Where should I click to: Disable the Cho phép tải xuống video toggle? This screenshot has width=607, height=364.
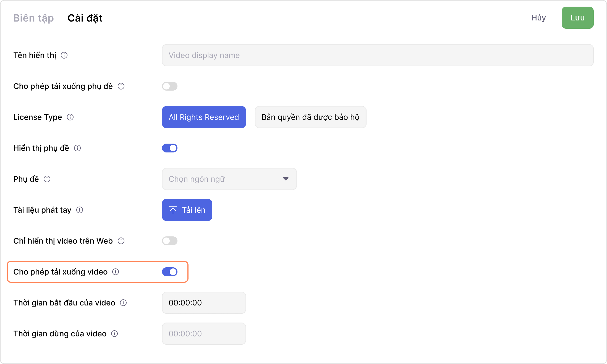(170, 272)
